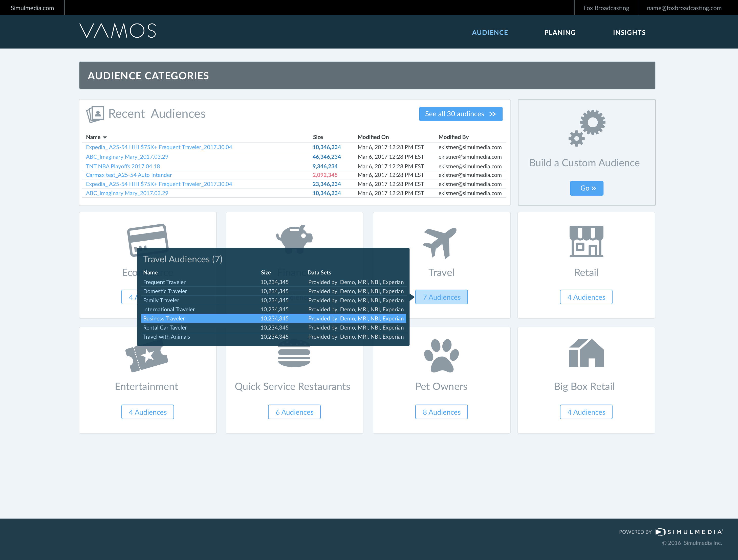Click the Size column header in Recent Audiences

318,137
